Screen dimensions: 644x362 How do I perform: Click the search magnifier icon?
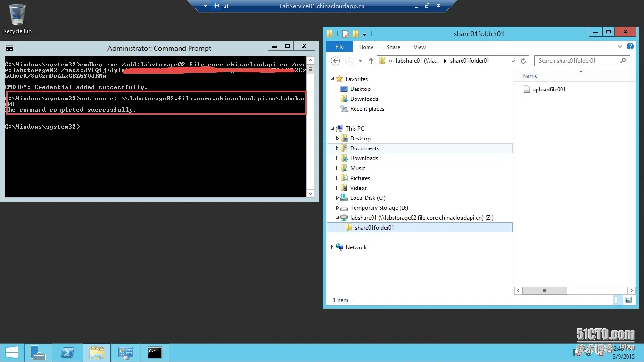coord(623,60)
